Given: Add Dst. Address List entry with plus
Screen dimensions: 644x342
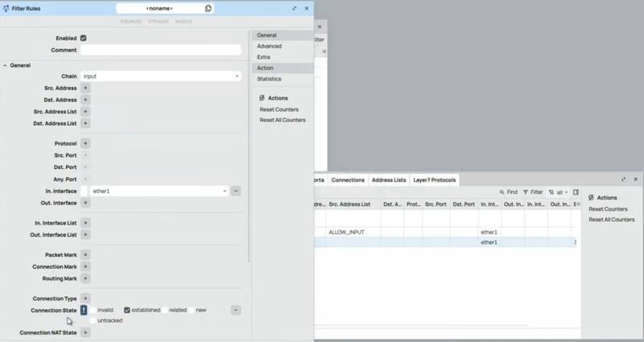Looking at the screenshot, I should pos(85,123).
